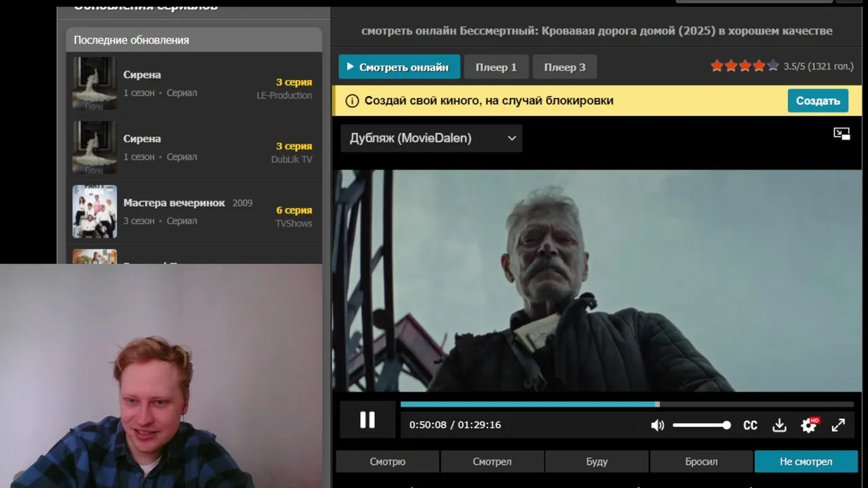Click the 3.5/5 (1321 гол.) rating text
This screenshot has width=868, height=488.
(x=818, y=66)
